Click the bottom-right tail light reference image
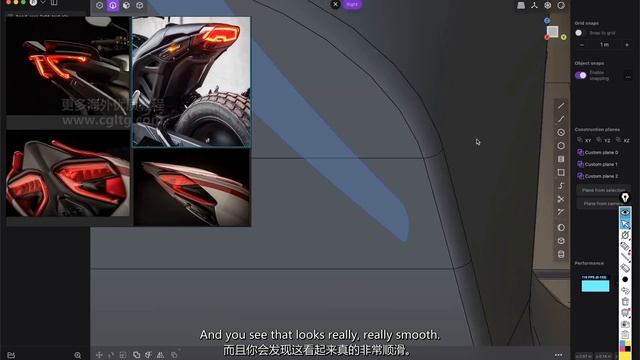 pyautogui.click(x=192, y=187)
